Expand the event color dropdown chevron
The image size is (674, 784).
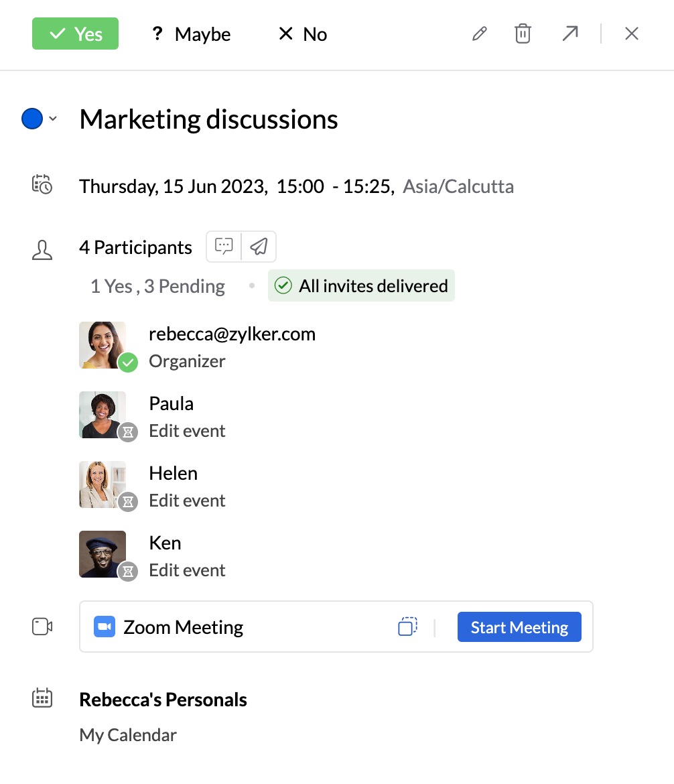53,119
